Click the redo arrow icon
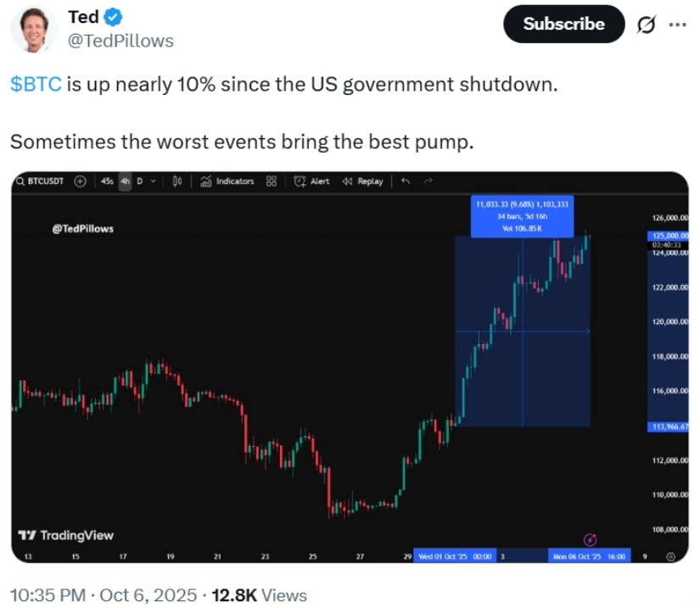The height and width of the screenshot is (608, 700). 428,181
